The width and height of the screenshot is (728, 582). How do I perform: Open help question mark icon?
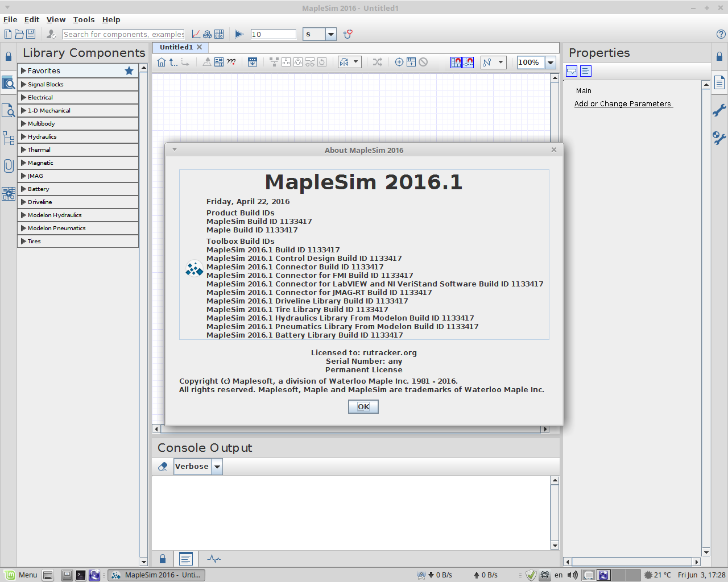pyautogui.click(x=721, y=34)
